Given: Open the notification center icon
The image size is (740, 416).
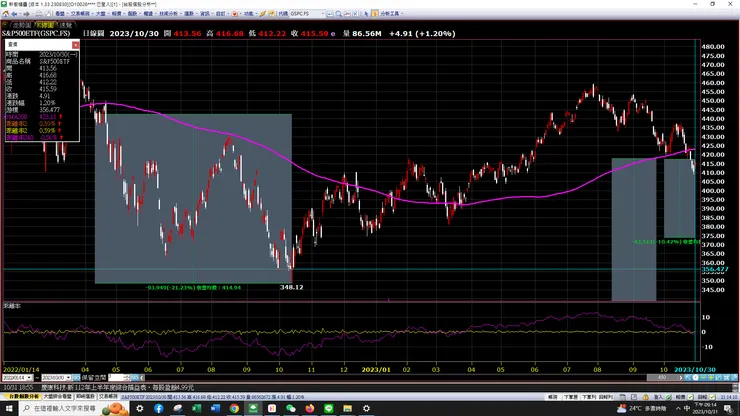Looking at the screenshot, I should click(x=728, y=408).
